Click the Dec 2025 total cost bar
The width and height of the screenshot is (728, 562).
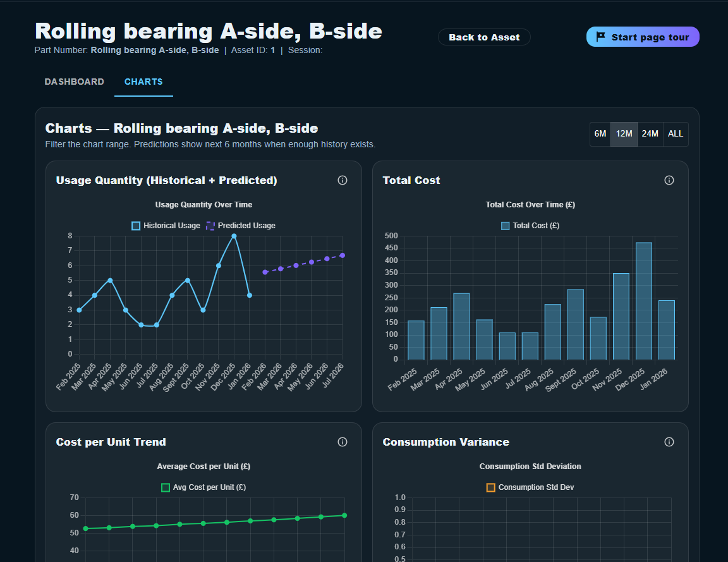click(643, 301)
